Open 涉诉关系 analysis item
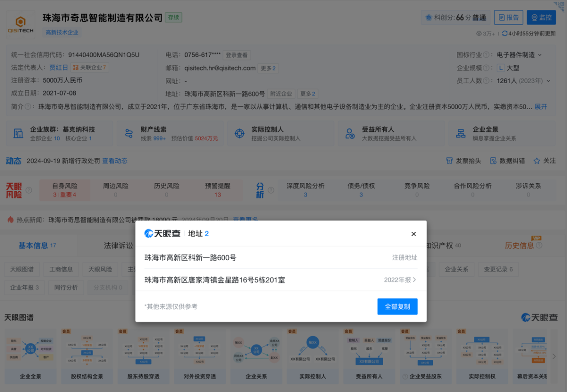 [528, 190]
